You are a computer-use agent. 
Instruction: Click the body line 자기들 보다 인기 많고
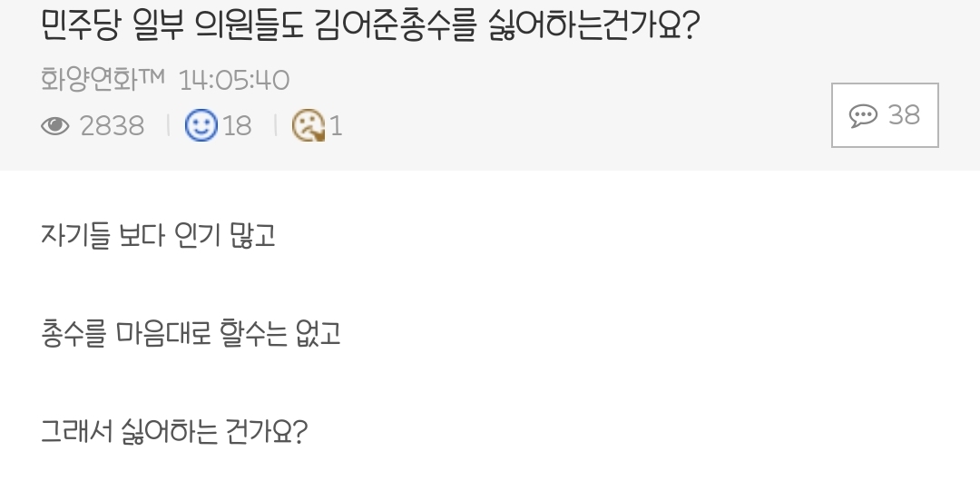[158, 236]
